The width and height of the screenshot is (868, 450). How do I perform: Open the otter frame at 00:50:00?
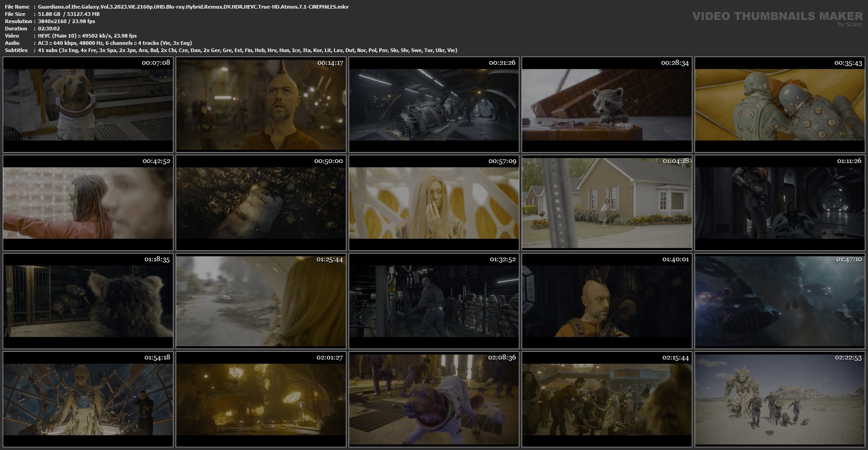click(x=261, y=203)
